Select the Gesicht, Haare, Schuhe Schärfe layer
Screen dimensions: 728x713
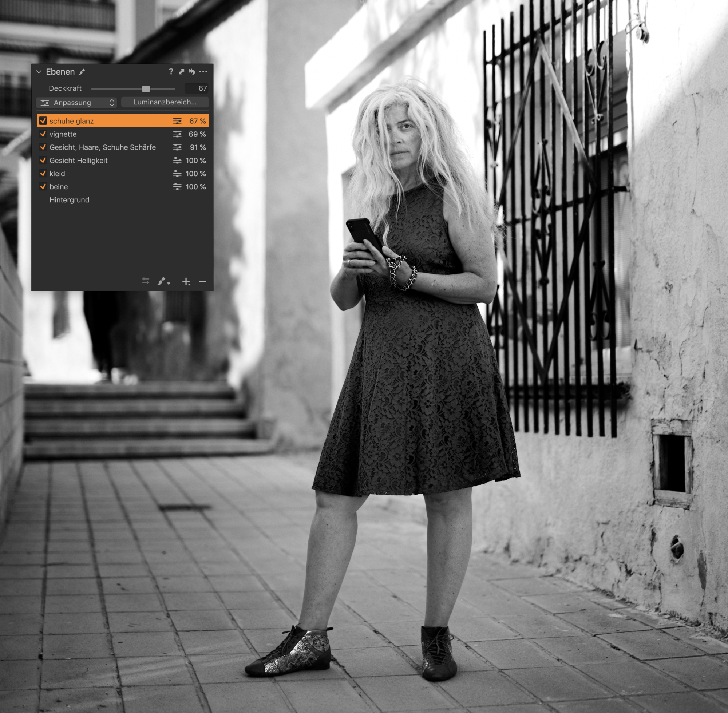(123, 147)
